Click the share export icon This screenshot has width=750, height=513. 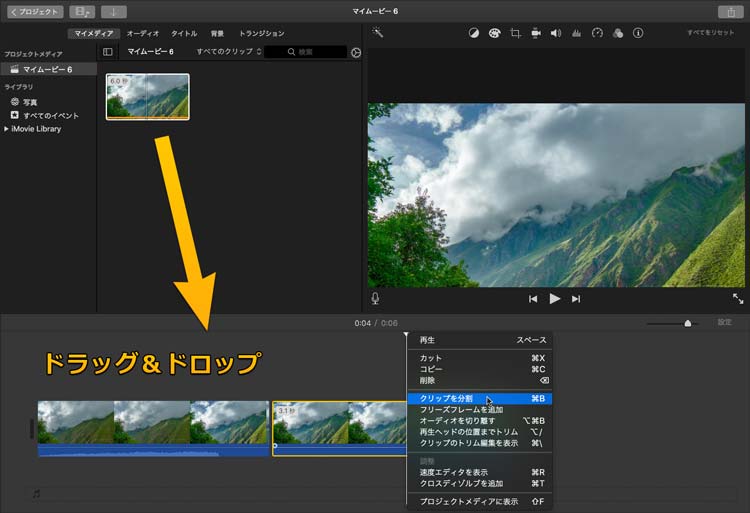pos(730,12)
